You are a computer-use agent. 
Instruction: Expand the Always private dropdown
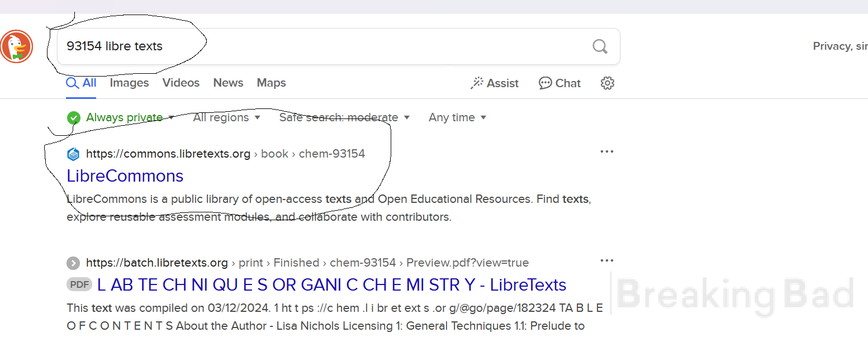(130, 117)
